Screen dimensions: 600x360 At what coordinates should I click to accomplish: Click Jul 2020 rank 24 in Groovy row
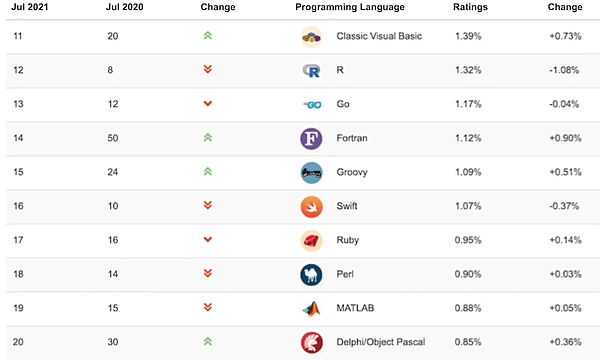(112, 172)
